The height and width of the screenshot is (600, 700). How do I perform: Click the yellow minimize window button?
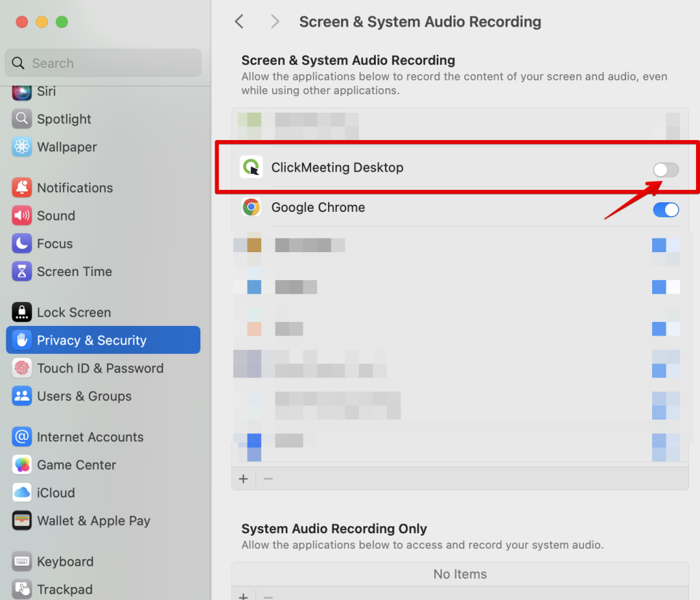[42, 22]
